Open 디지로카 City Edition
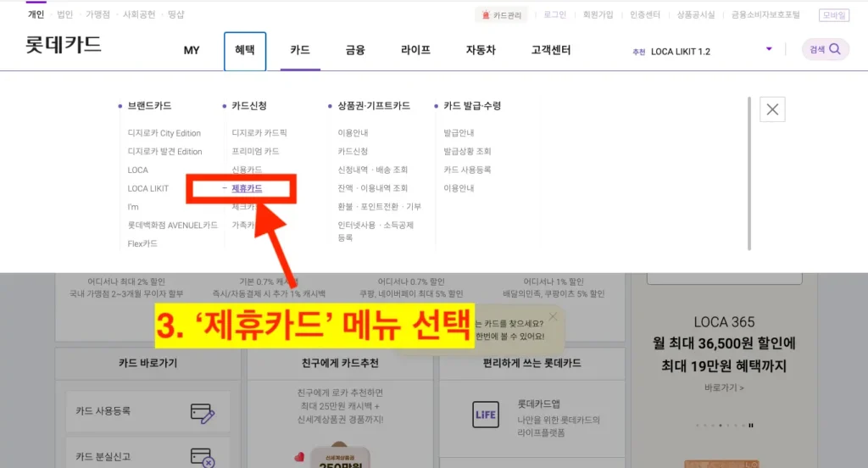The image size is (868, 468). [164, 133]
